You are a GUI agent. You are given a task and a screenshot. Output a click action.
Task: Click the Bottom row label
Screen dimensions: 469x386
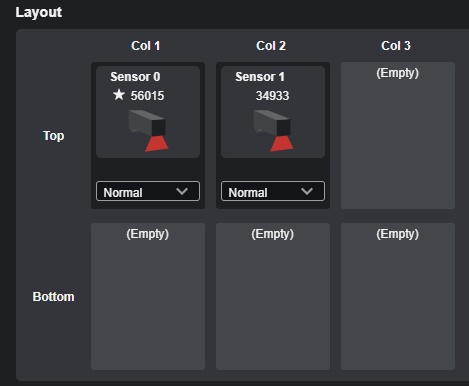(53, 297)
